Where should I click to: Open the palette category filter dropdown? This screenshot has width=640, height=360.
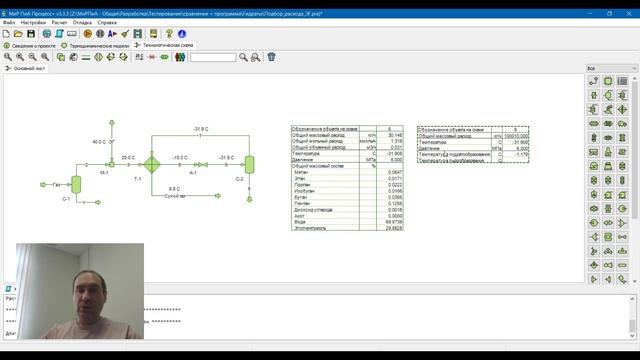pos(611,68)
